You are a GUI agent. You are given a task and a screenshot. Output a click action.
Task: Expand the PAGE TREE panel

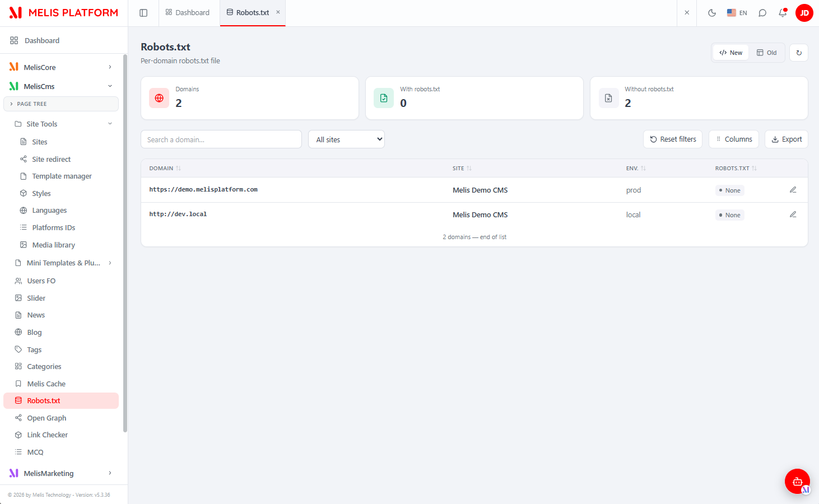(x=61, y=104)
